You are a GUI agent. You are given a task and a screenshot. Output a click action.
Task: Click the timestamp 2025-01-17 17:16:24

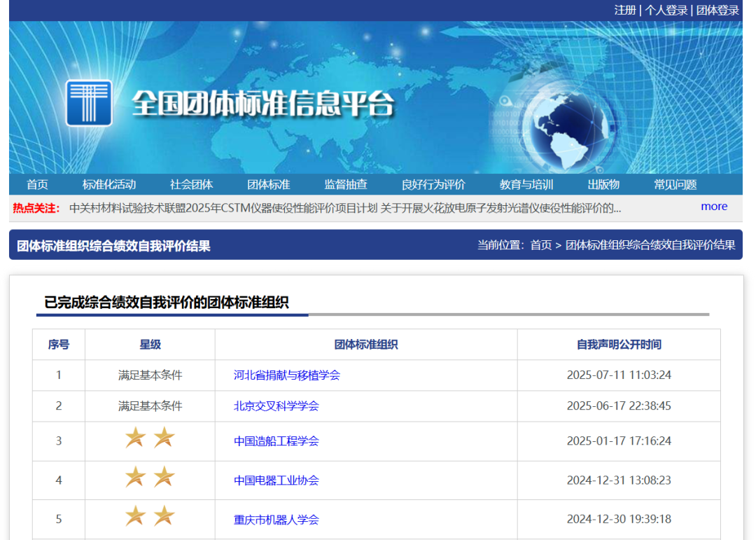coord(619,441)
